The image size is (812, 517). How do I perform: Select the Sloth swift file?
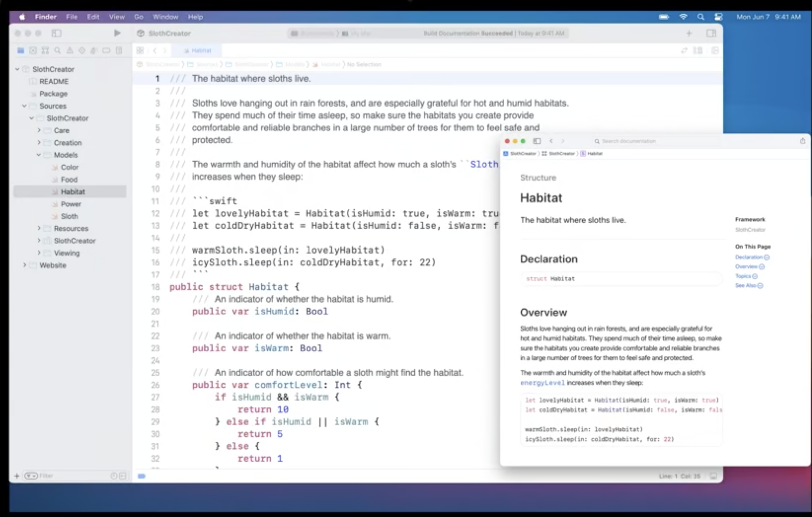69,216
